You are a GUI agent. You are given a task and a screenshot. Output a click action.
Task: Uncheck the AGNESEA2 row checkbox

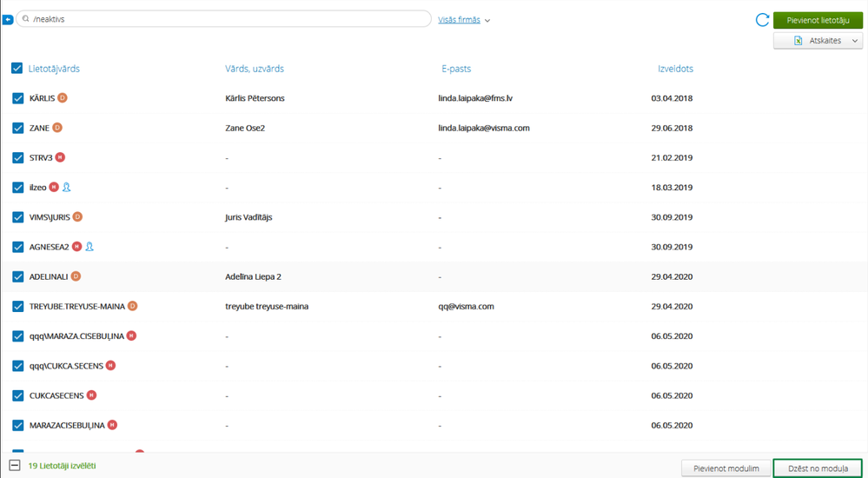[17, 247]
